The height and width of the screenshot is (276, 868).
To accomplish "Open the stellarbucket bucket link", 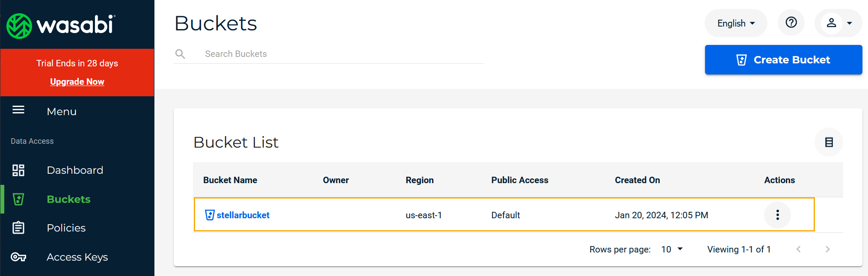I will (x=243, y=215).
